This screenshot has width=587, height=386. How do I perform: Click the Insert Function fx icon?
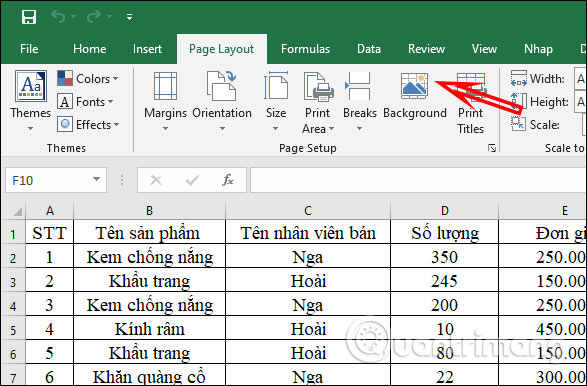coord(227,180)
